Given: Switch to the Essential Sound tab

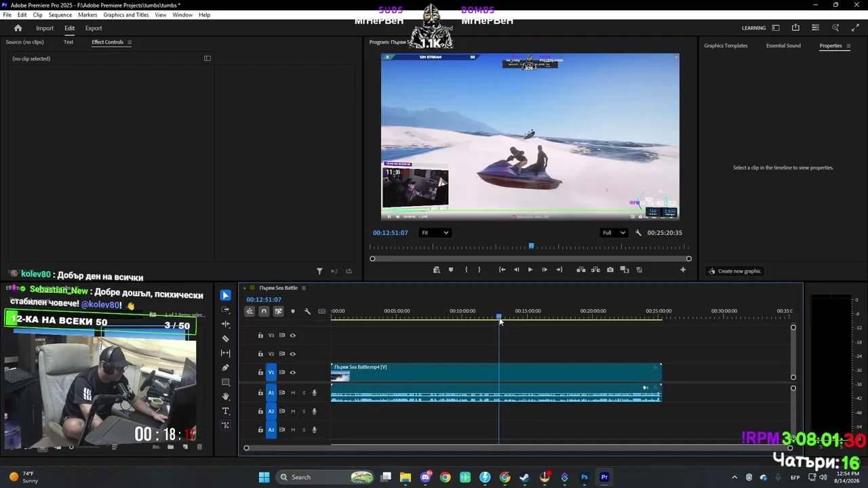Looking at the screenshot, I should (x=783, y=46).
